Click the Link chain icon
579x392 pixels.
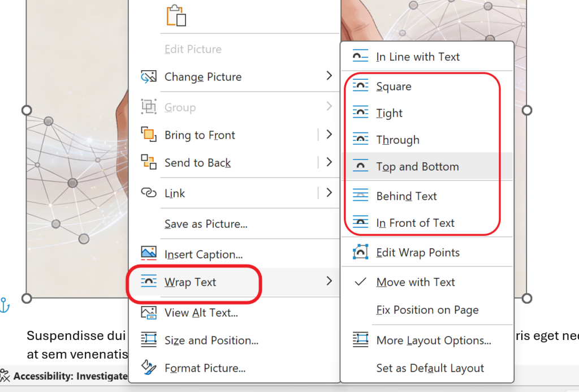[149, 193]
